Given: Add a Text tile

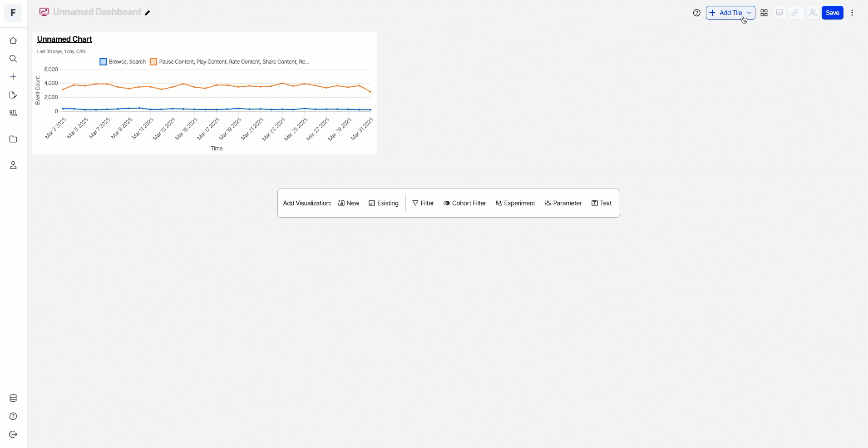Looking at the screenshot, I should click(602, 203).
